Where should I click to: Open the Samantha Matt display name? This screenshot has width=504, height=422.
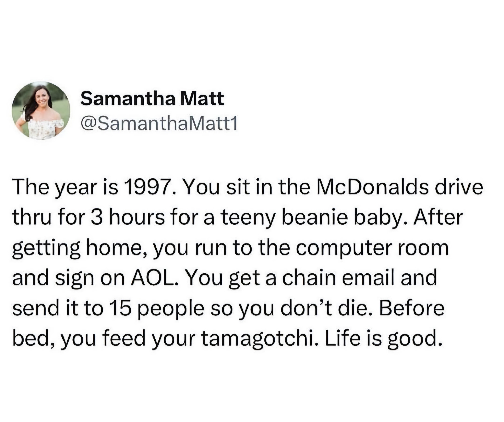(x=152, y=98)
